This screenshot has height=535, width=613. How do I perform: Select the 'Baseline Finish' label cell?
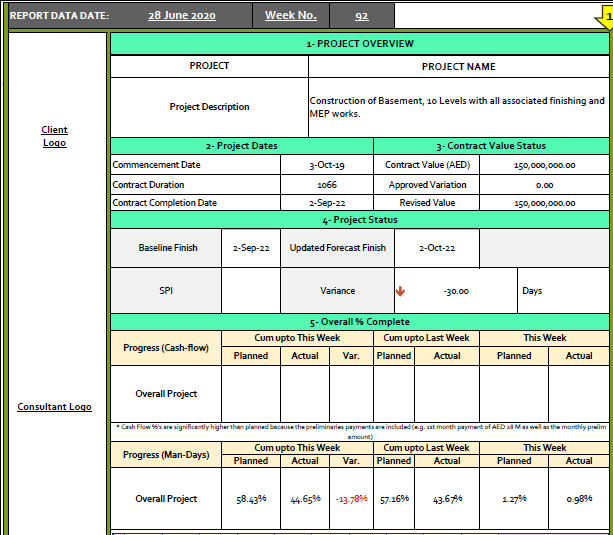pyautogui.click(x=166, y=248)
